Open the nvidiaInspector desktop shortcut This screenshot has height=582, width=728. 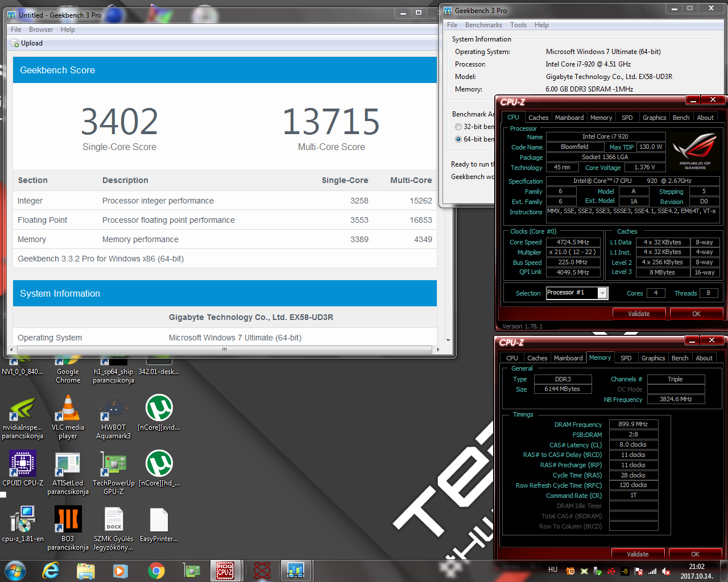pos(22,418)
